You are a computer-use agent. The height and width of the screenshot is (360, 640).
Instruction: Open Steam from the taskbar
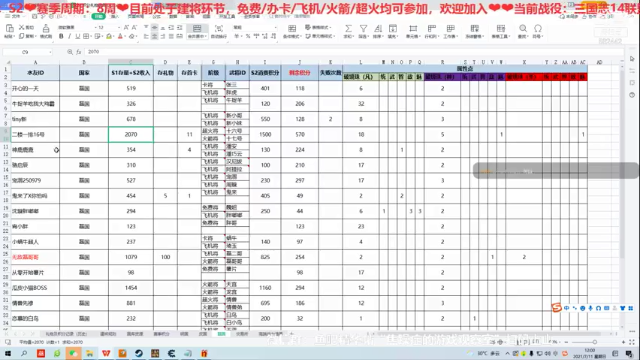pyautogui.click(x=139, y=353)
